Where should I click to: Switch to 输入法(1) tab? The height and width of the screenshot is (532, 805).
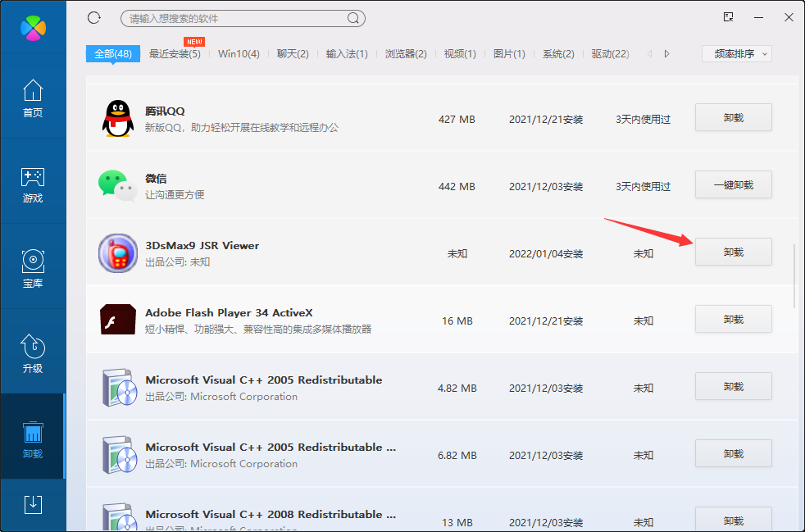347,53
